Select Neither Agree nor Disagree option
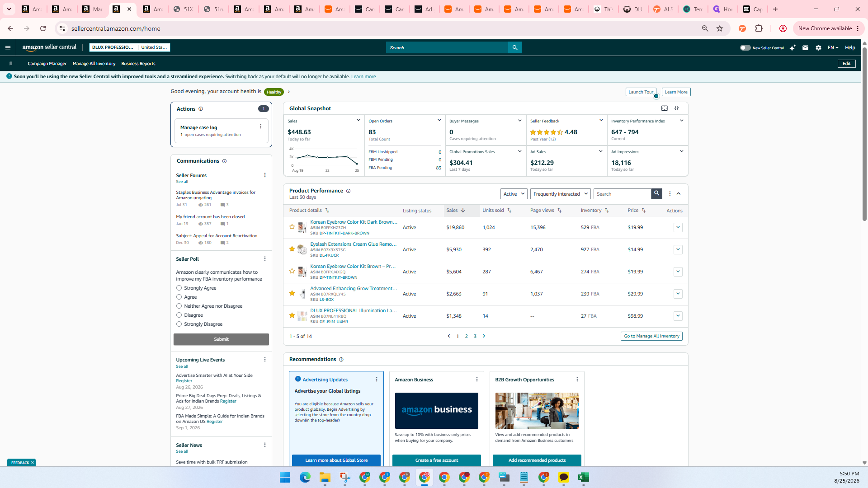 pyautogui.click(x=179, y=306)
